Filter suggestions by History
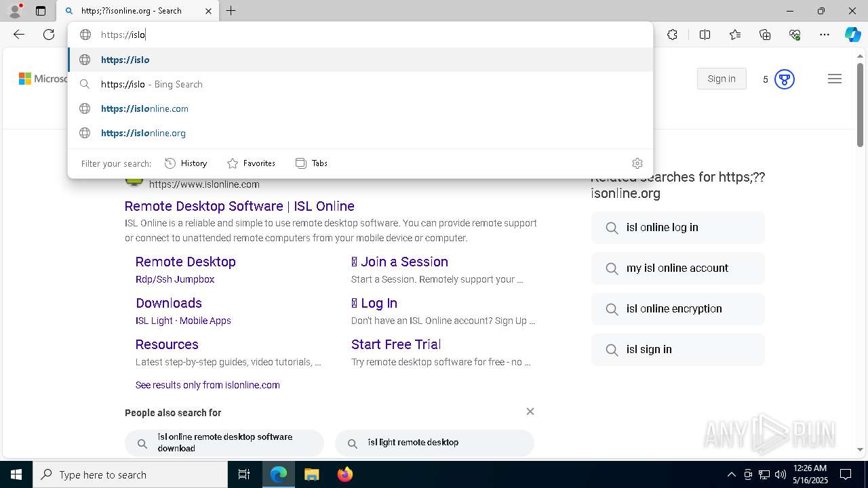 [186, 163]
